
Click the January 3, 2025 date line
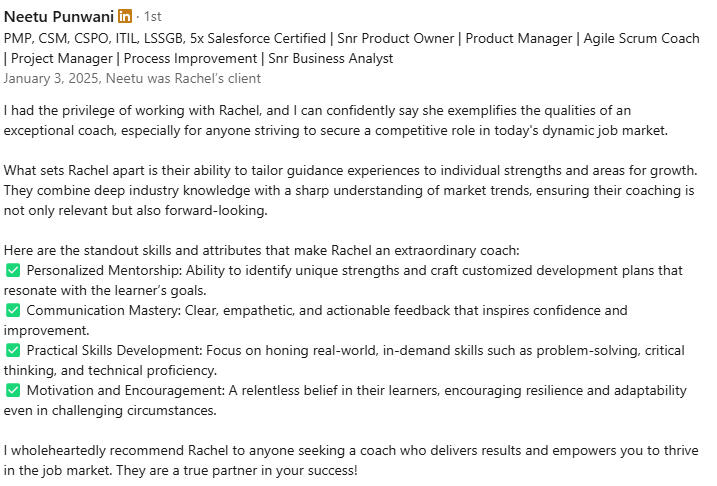[x=132, y=78]
